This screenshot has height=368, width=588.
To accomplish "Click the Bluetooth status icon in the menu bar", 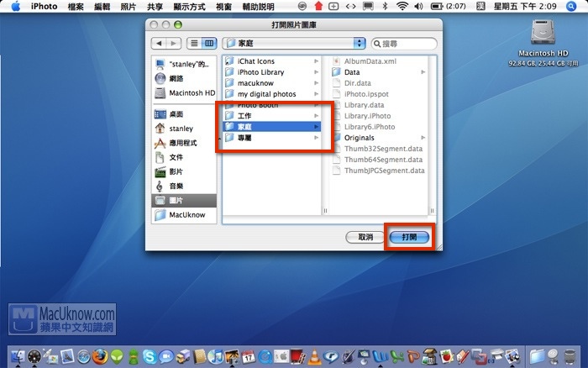I will pyautogui.click(x=385, y=6).
